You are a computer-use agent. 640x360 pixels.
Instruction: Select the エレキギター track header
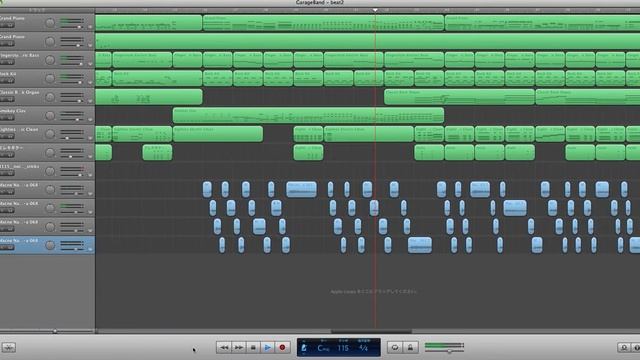(x=47, y=153)
